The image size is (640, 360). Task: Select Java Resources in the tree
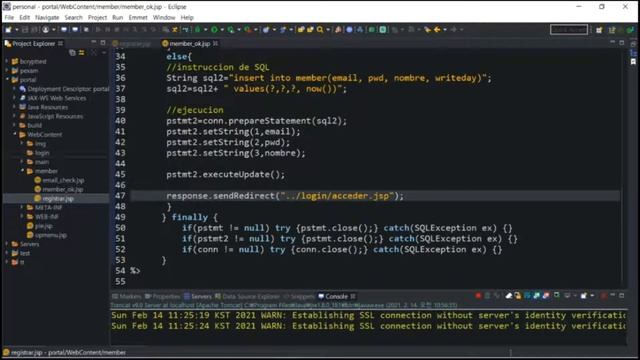pos(44,107)
